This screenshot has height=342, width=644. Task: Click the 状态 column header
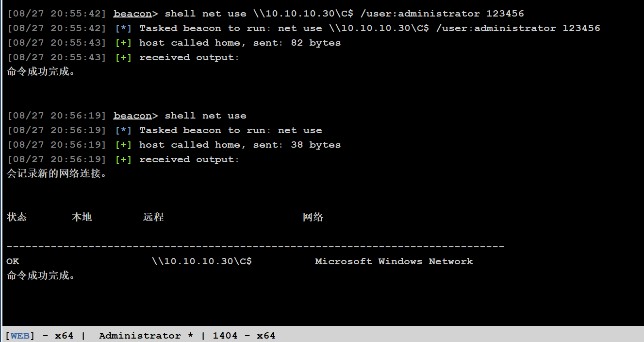pos(17,217)
